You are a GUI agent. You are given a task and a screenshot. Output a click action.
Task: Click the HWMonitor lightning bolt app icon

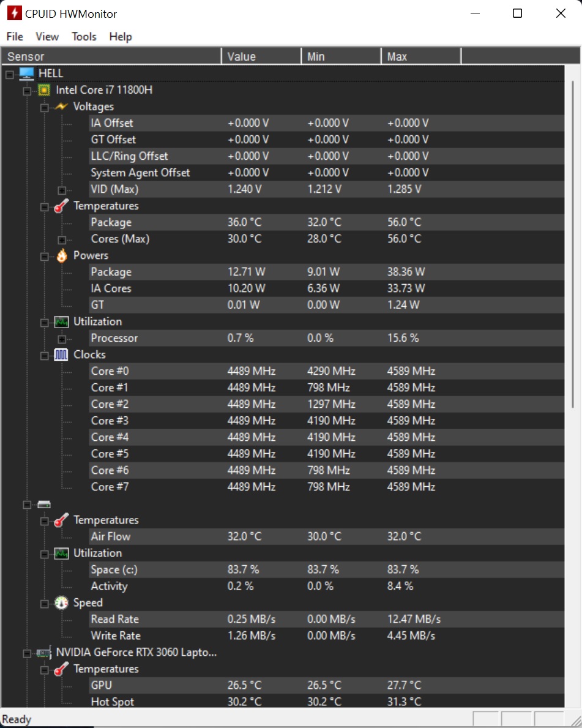click(15, 13)
